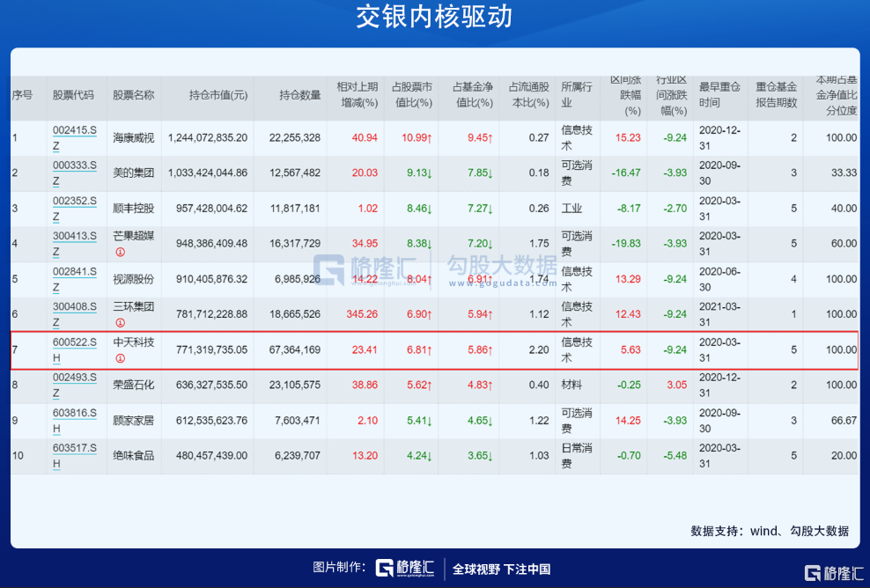Open stock code link 002352.SZ
Image resolution: width=870 pixels, height=588 pixels.
tap(74, 209)
